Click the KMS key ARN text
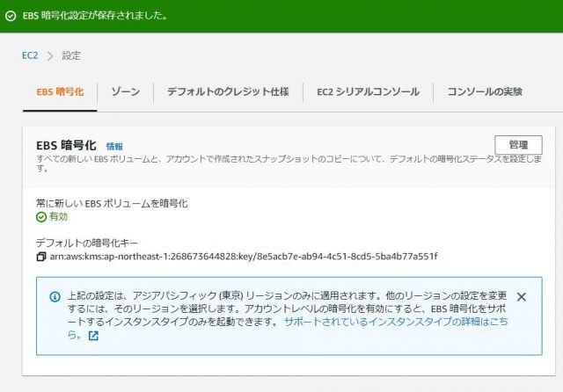The width and height of the screenshot is (563, 392). tap(244, 257)
